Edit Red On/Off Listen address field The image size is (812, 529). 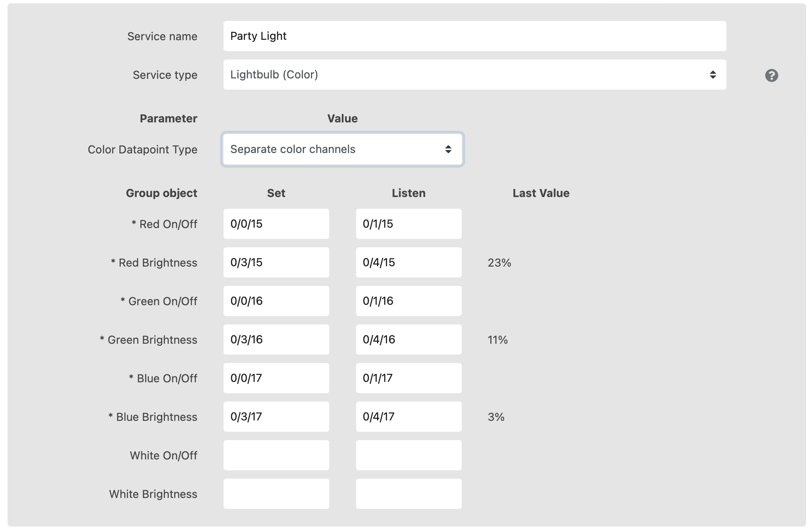pyautogui.click(x=409, y=224)
